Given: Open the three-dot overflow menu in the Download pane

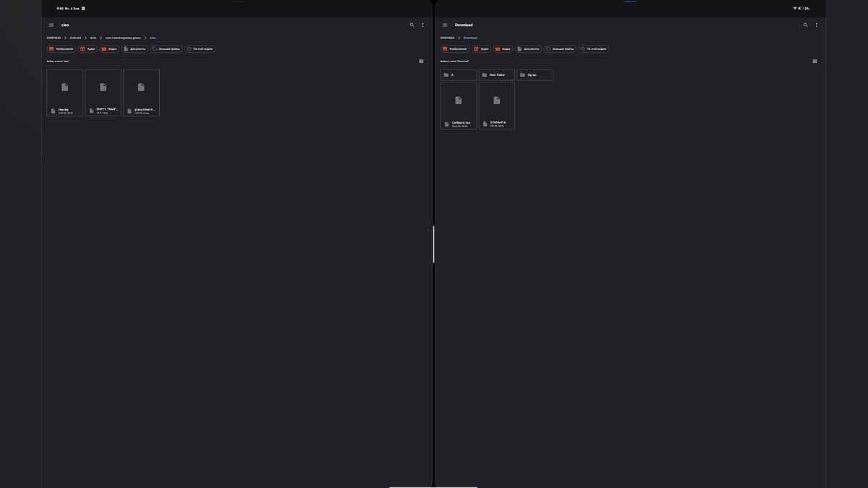Looking at the screenshot, I should 817,25.
